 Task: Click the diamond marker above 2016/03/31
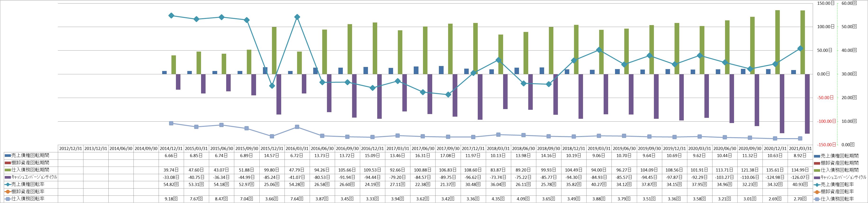297,17
